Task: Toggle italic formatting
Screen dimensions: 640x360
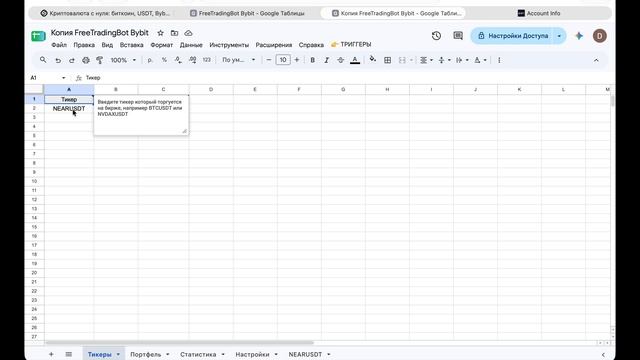Action: tap(327, 60)
